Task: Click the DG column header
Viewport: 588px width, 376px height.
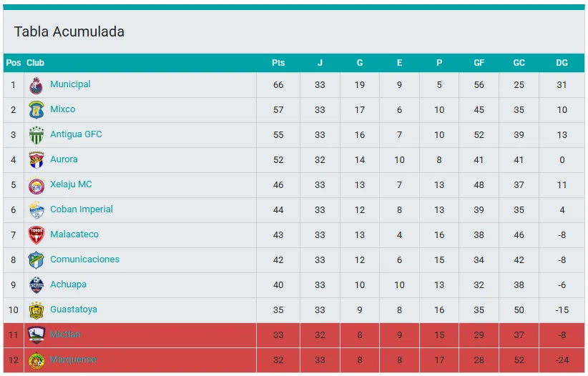Action: (562, 63)
